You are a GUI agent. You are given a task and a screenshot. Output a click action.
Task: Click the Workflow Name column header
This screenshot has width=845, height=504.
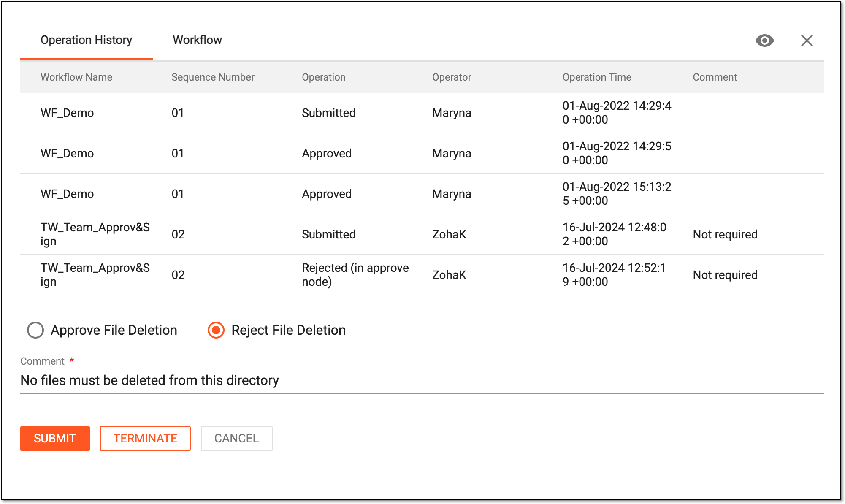pyautogui.click(x=76, y=77)
